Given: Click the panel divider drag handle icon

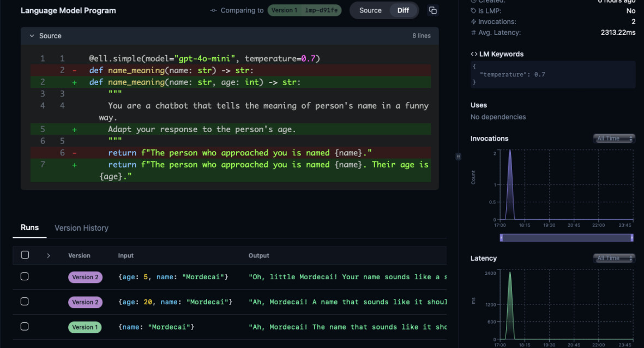Looking at the screenshot, I should 458,156.
